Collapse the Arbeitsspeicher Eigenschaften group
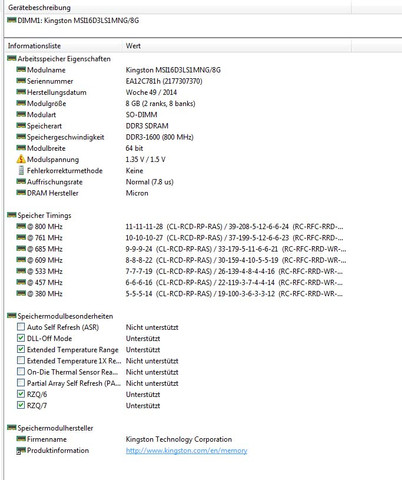402x480 pixels. pos(59,59)
